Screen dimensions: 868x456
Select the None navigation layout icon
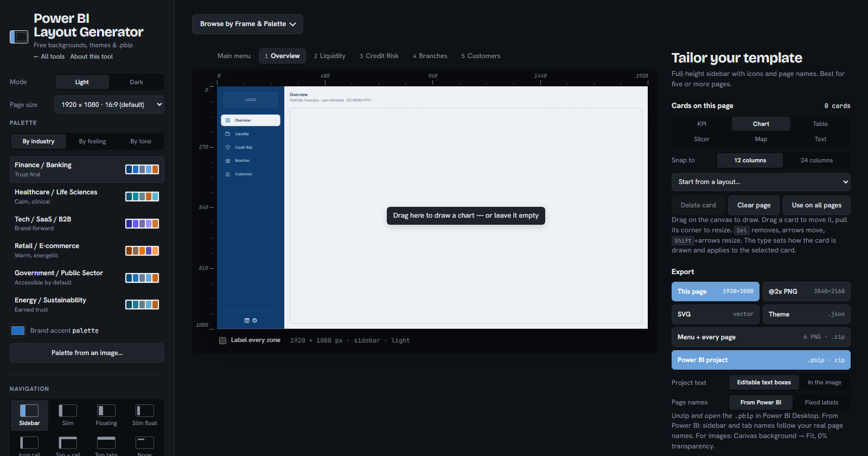tap(145, 442)
